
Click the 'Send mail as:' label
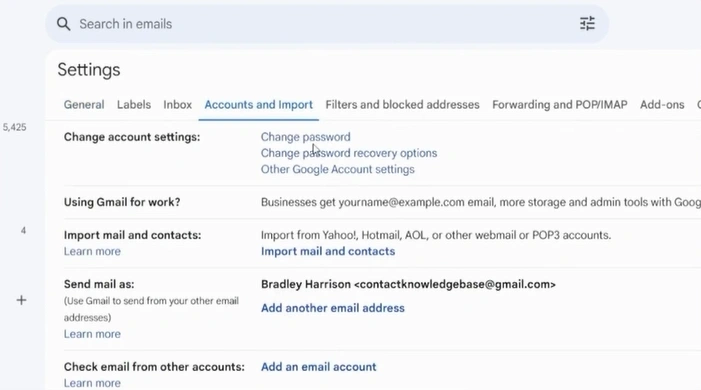pyautogui.click(x=99, y=284)
